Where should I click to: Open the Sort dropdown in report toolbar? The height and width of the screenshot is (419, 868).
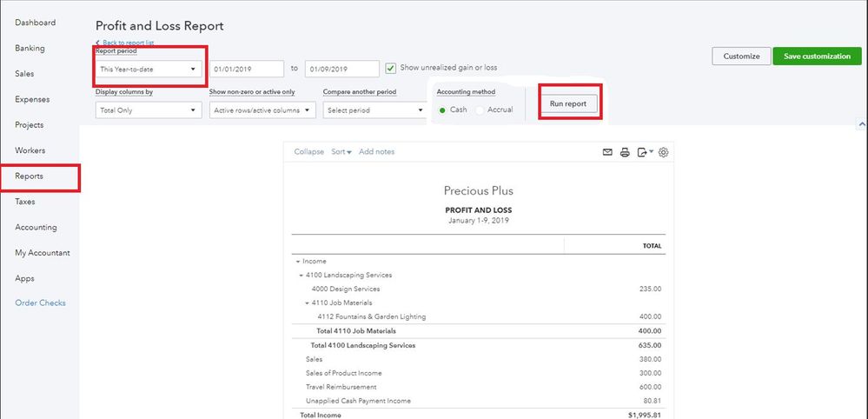341,152
